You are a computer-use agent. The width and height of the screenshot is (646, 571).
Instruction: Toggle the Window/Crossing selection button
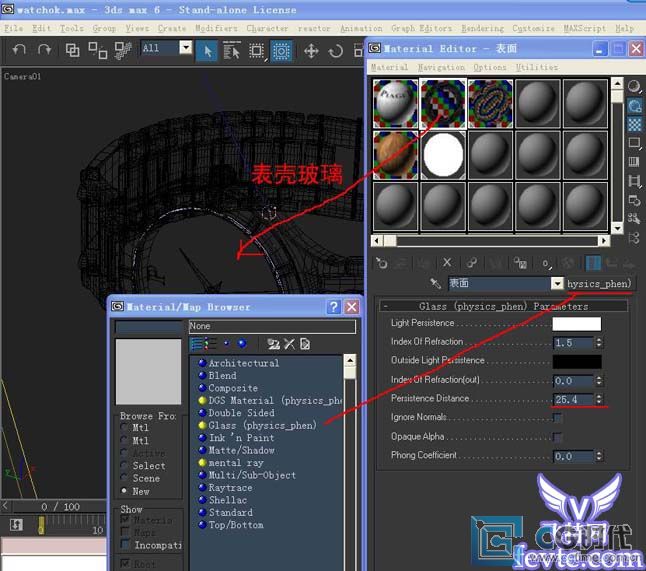[x=281, y=51]
